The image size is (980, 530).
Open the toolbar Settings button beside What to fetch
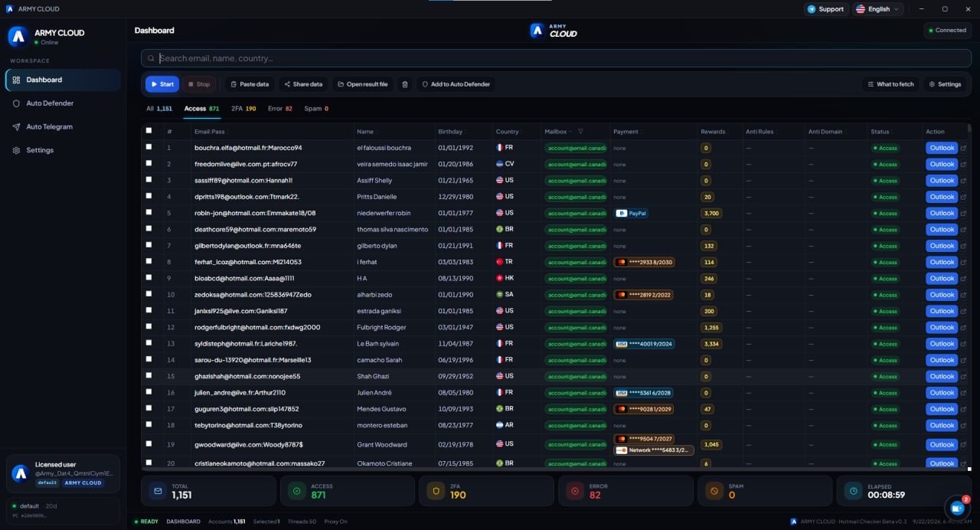coord(945,84)
